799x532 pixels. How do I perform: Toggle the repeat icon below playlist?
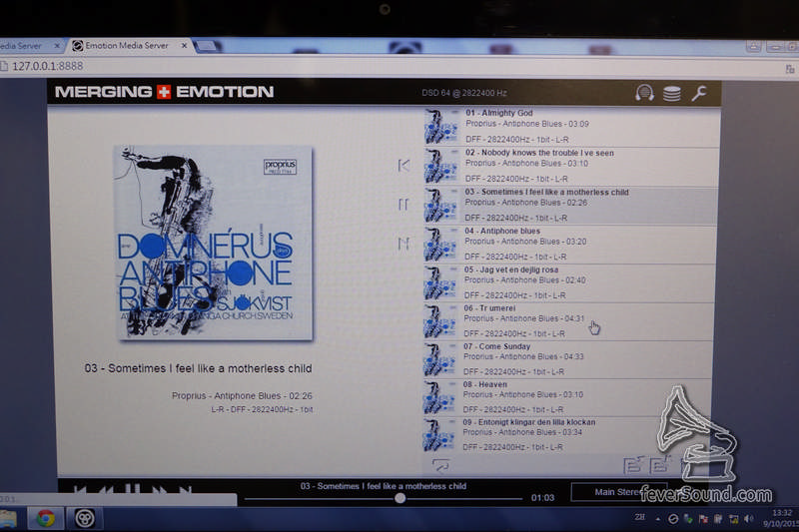(x=440, y=465)
